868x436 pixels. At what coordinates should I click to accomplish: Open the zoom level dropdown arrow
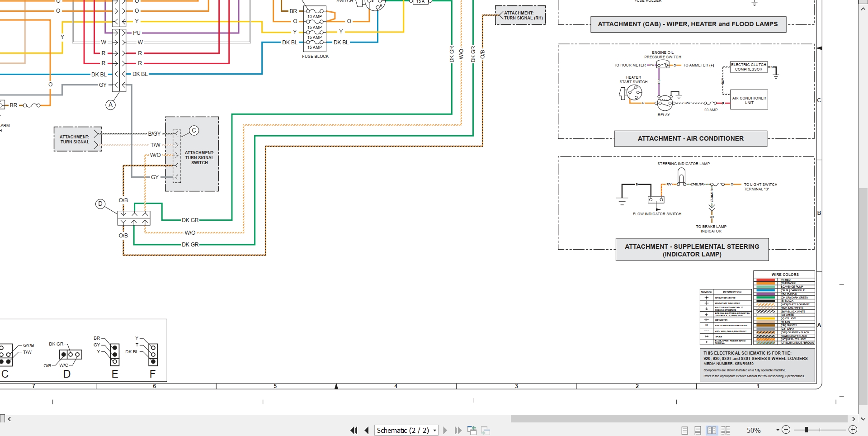pos(778,430)
